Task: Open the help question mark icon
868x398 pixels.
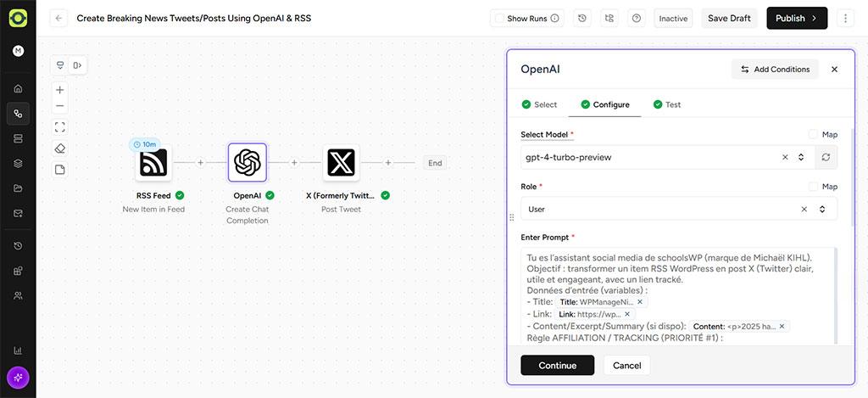Action: point(637,19)
